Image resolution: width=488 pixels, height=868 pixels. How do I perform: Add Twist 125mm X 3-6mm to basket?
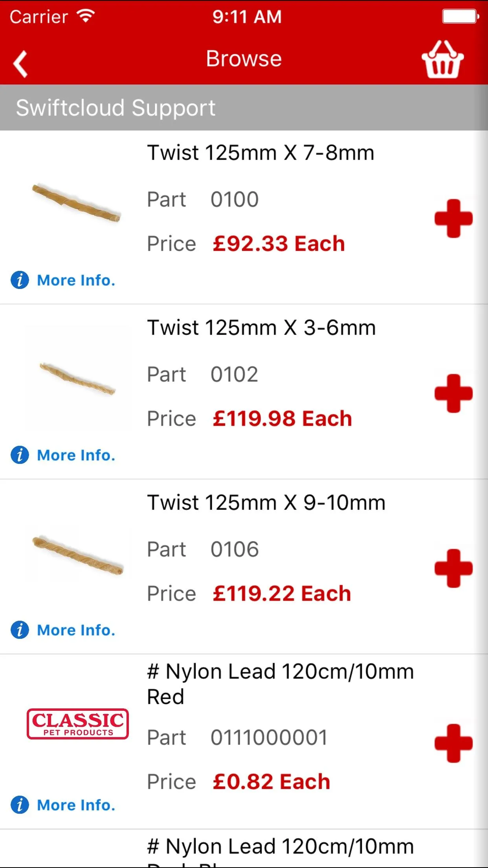(x=453, y=394)
